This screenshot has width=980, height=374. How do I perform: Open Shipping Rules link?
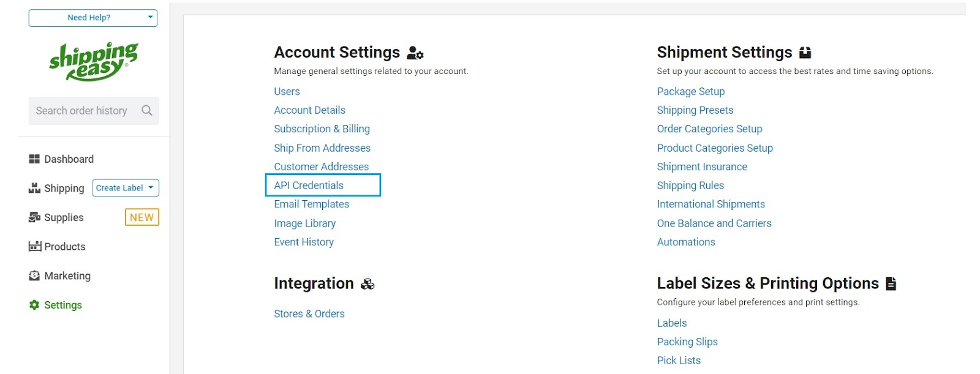[690, 185]
